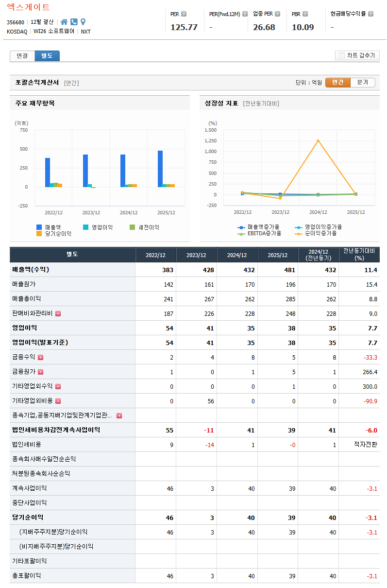This screenshot has height=588, width=387.
Task: Click the 2025/12 매출액 value 481
Action: 290,270
